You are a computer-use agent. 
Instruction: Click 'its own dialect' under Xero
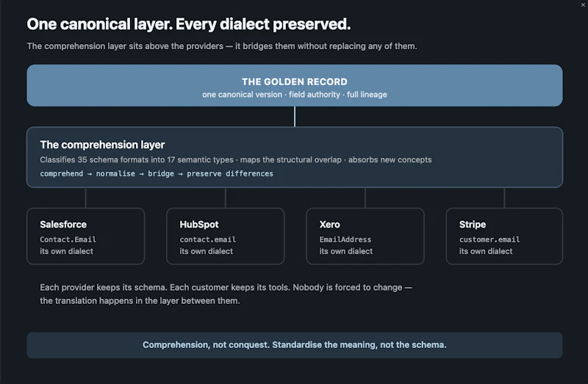(345, 251)
